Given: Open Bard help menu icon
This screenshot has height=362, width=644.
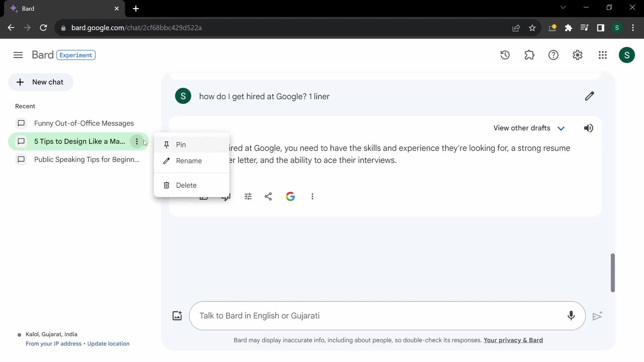Looking at the screenshot, I should [553, 55].
